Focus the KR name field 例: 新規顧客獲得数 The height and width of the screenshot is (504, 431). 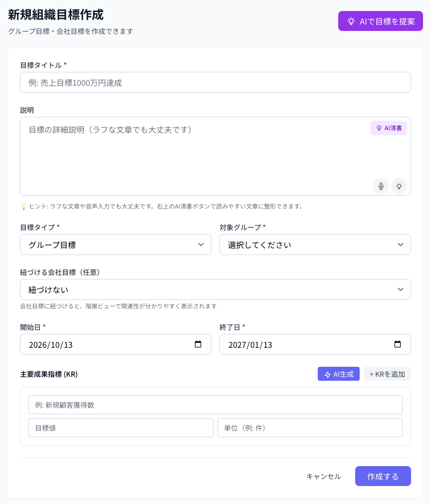[215, 405]
